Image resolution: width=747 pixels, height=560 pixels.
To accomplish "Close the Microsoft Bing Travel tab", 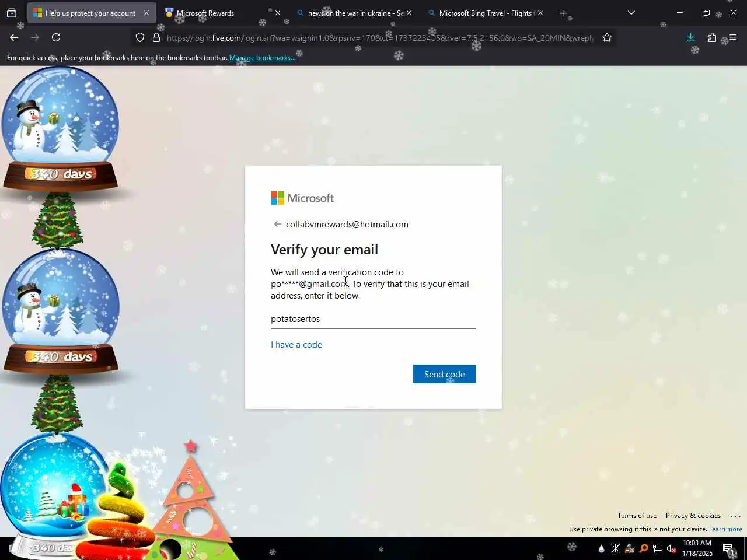I will click(x=540, y=13).
